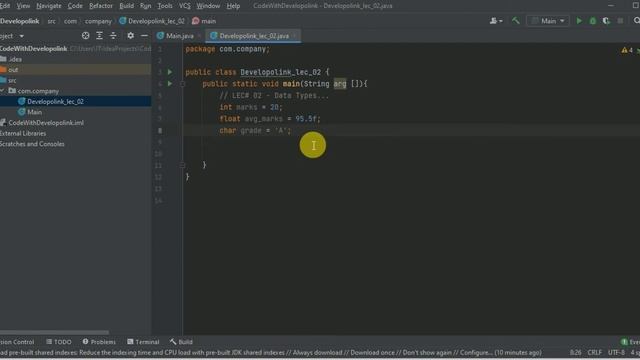Image resolution: width=640 pixels, height=360 pixels.
Task: Open the TODO tool window
Action: coord(59,342)
